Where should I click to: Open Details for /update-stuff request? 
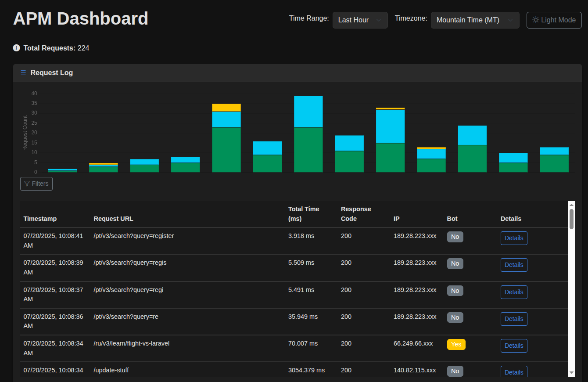[514, 371]
